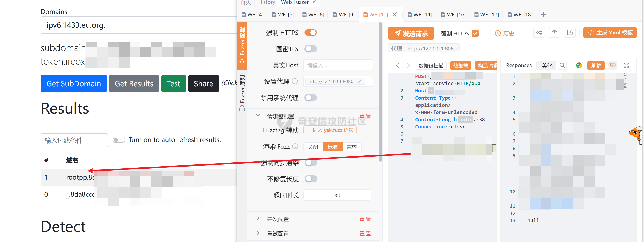
Task: Click the 热加载 button
Action: pyautogui.click(x=461, y=66)
